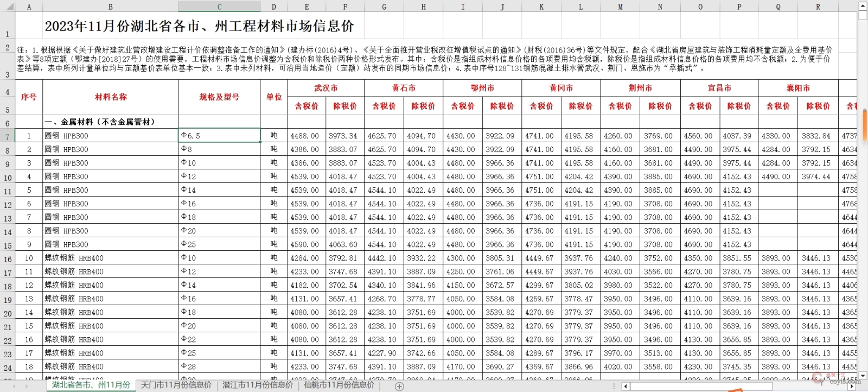Click the selected cell Φ6.5
Viewport: 868px width, 392px height.
[x=219, y=136]
